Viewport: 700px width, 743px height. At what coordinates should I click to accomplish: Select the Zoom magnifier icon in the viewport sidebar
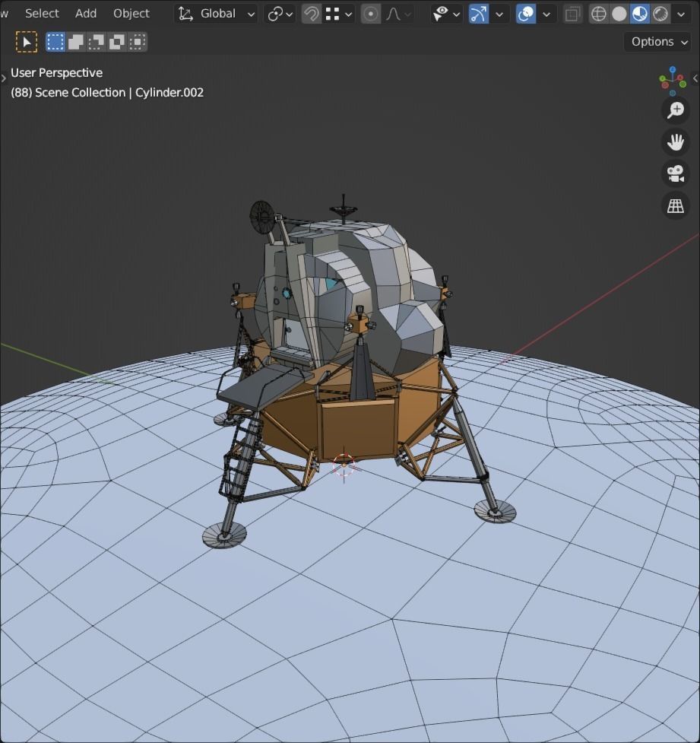point(674,110)
